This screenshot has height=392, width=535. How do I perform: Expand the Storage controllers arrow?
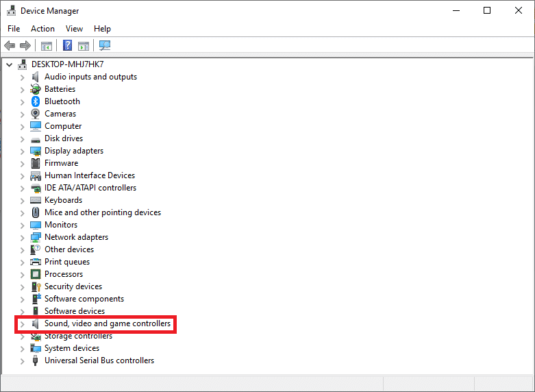point(23,336)
